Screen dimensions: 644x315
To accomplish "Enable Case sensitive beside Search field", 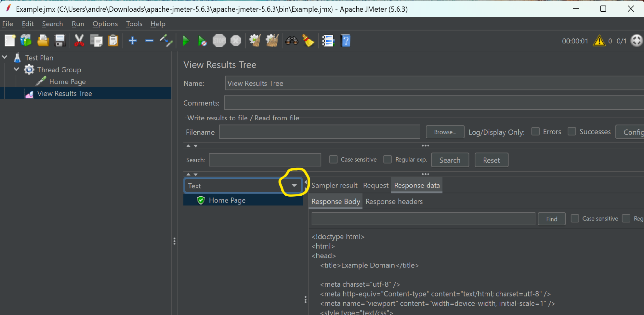I will pos(333,159).
